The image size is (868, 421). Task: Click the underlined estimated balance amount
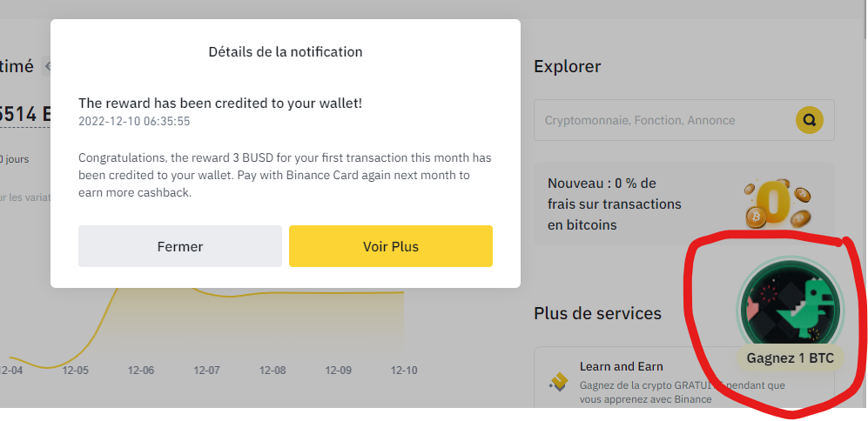tap(24, 113)
